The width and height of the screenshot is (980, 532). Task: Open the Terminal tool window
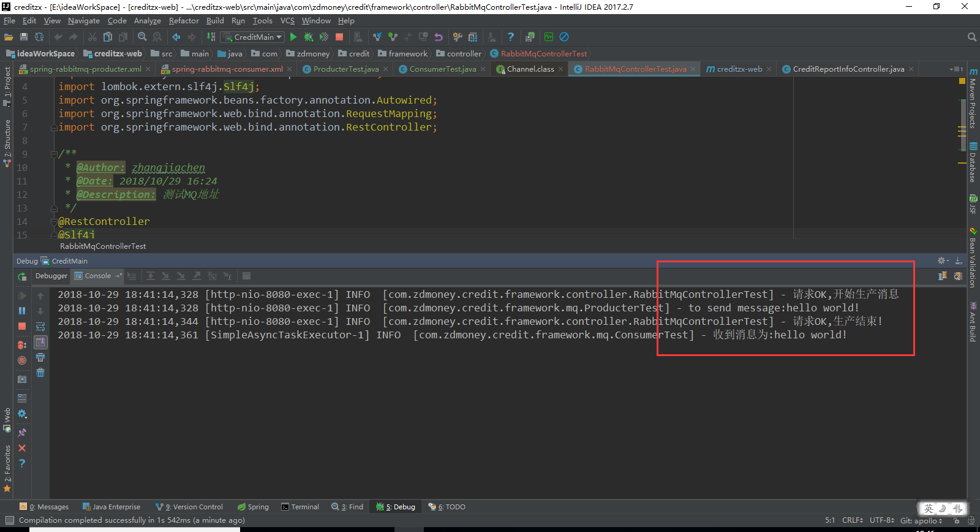tap(300, 507)
